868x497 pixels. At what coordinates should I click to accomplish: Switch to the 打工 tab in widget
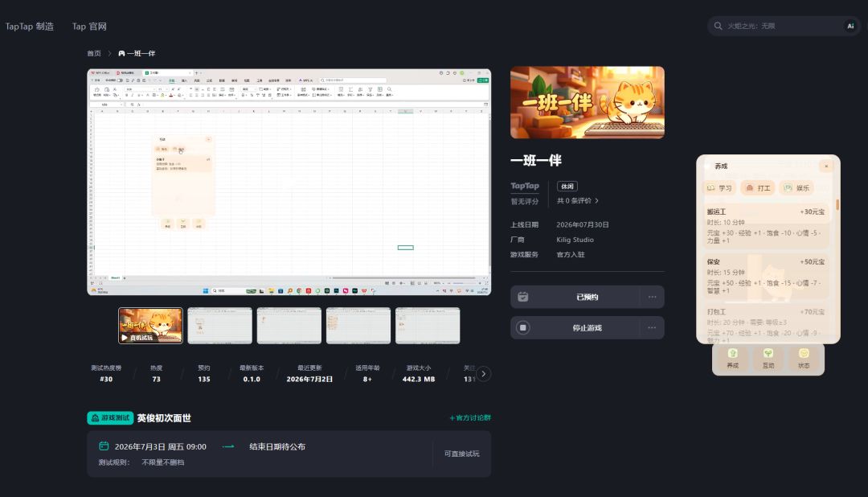pyautogui.click(x=758, y=188)
